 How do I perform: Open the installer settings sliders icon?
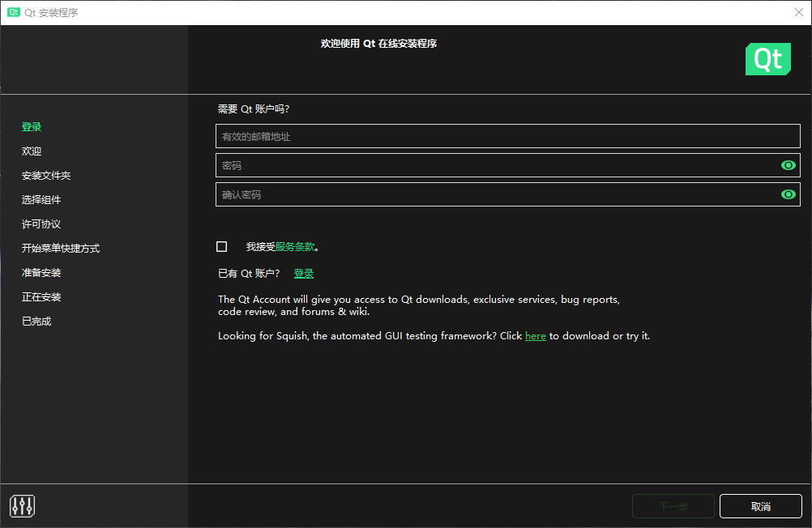[x=23, y=506]
